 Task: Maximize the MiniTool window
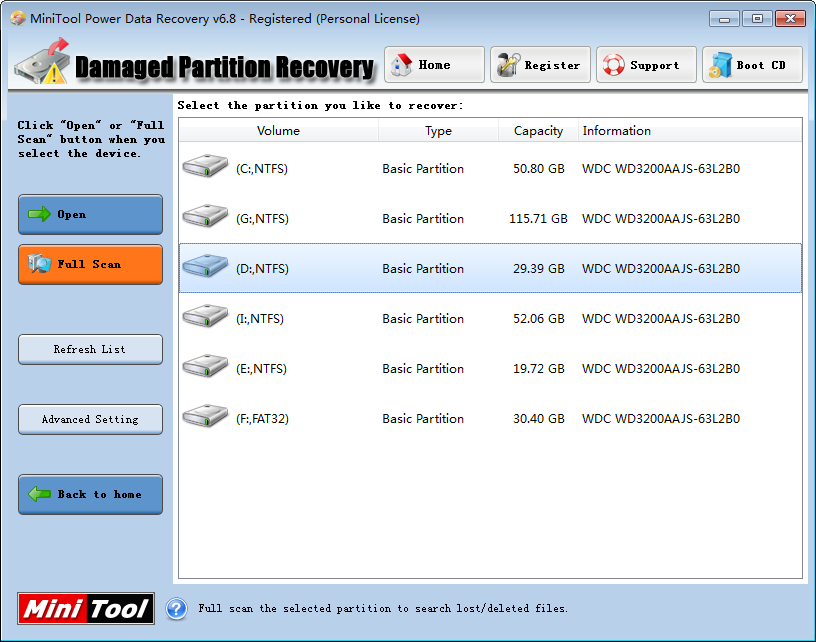pyautogui.click(x=757, y=19)
